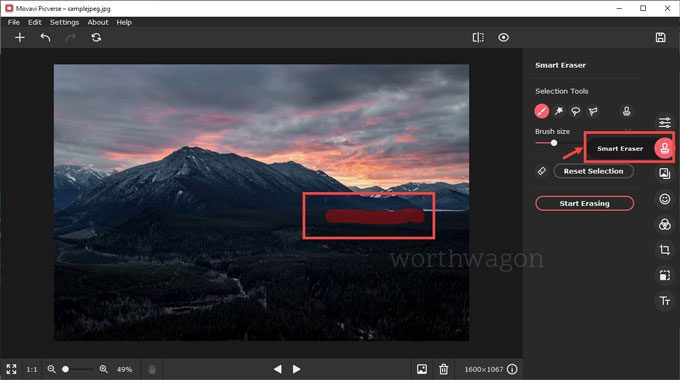Select the selection eraser icon
The image size is (680, 380).
point(542,171)
